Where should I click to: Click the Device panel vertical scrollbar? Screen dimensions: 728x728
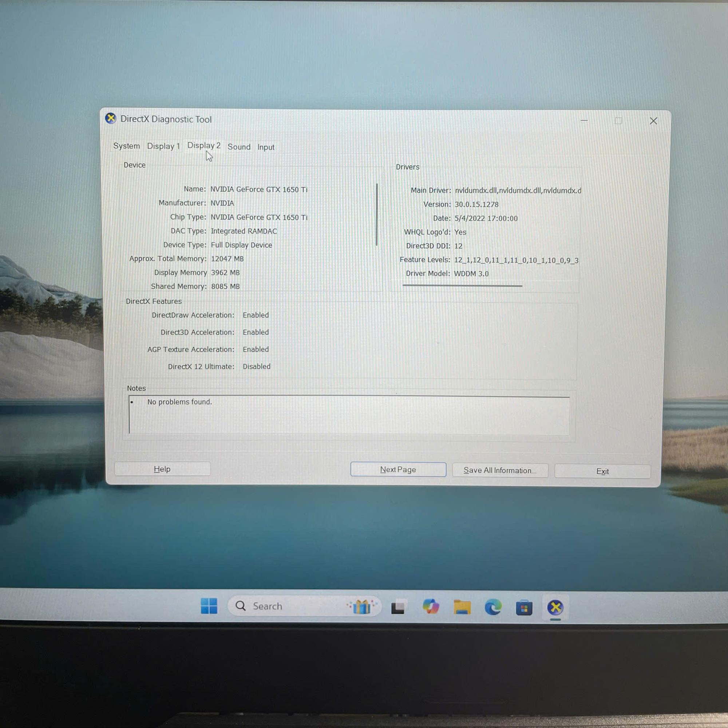[x=377, y=214]
